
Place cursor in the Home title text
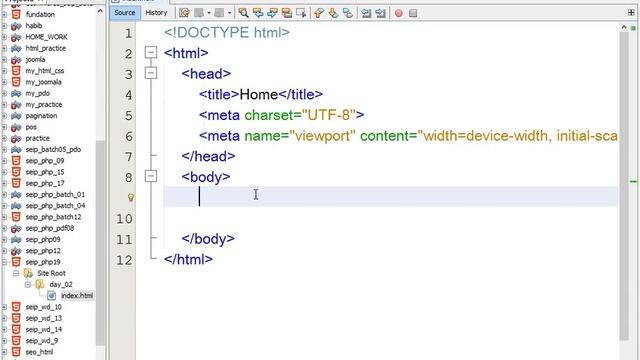click(x=259, y=95)
